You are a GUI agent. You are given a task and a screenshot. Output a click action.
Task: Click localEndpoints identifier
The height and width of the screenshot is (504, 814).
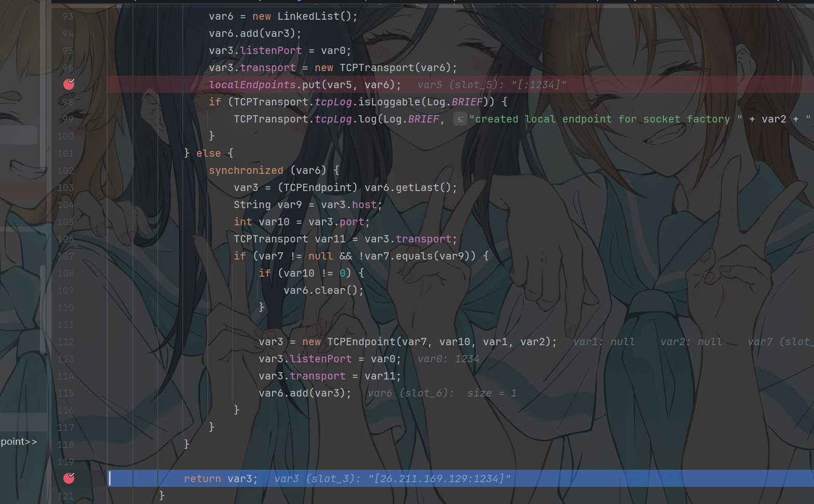point(252,85)
